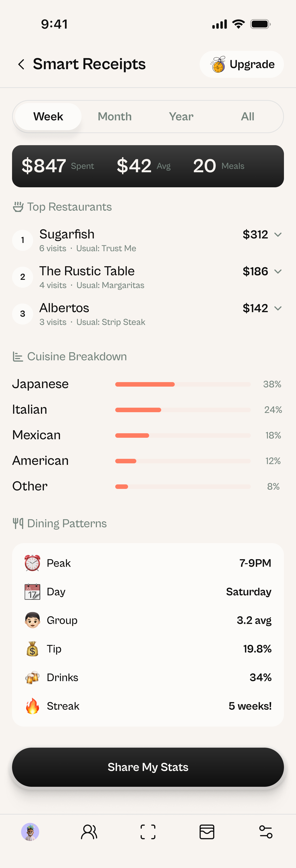Tap the scan receipt icon
The width and height of the screenshot is (296, 868).
(x=148, y=832)
